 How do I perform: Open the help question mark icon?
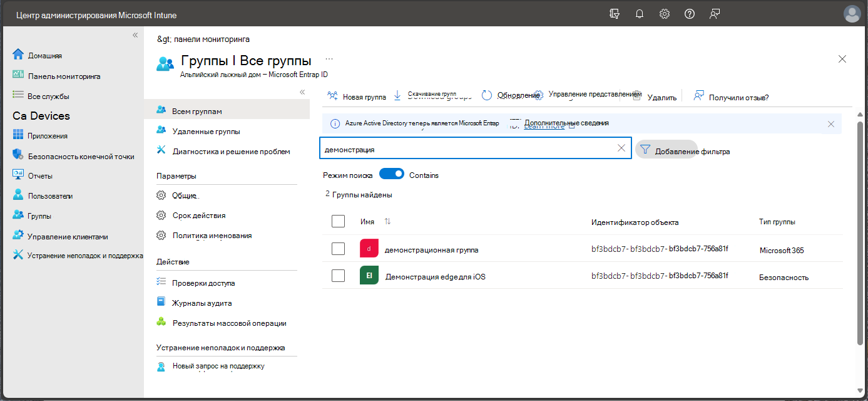pos(690,14)
